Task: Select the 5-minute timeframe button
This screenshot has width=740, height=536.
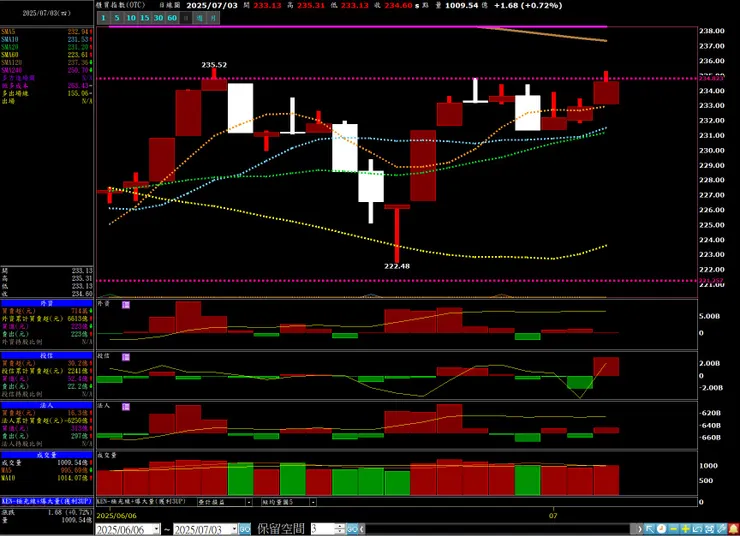Action: 117,18
